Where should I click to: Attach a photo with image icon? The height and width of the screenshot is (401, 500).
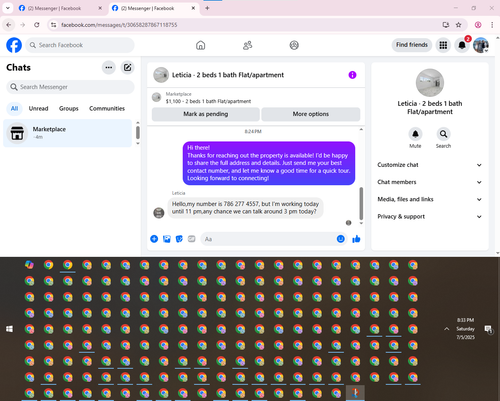[x=167, y=239]
